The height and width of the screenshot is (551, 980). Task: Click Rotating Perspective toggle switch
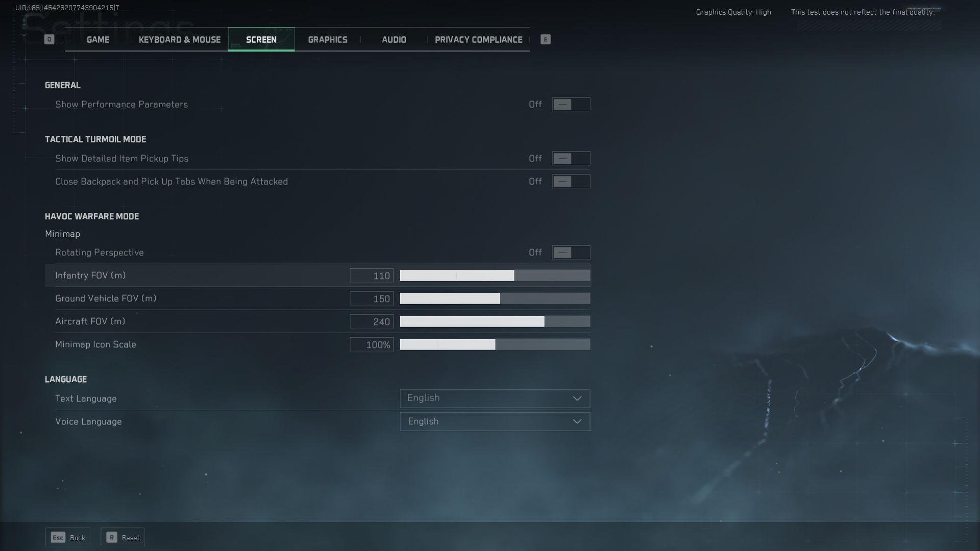pos(570,252)
